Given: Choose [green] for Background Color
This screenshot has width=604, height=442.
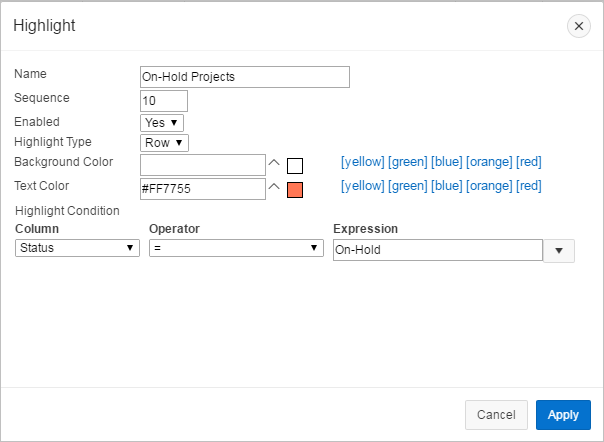Looking at the screenshot, I should 408,162.
